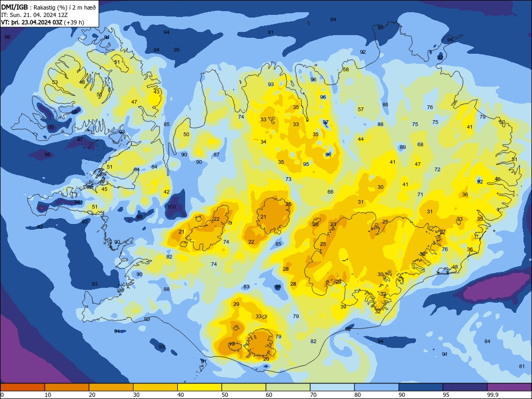Click the humidity value '57' on the map
The height and width of the screenshot is (399, 532).
(361, 109)
